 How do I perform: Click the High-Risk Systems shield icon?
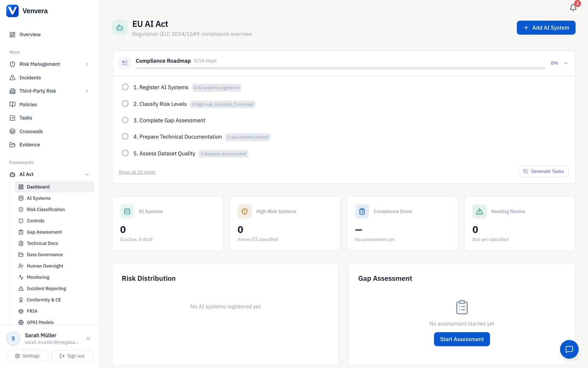coord(244,212)
